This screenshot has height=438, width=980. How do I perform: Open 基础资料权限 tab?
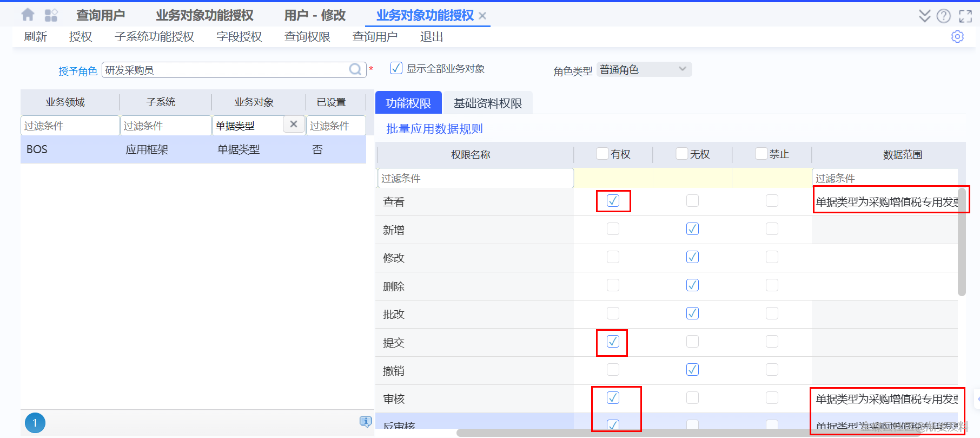pos(488,103)
